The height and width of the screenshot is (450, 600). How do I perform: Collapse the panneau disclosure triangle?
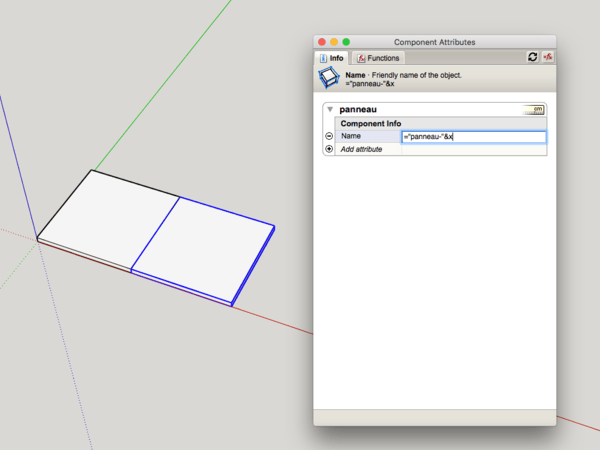[x=330, y=109]
